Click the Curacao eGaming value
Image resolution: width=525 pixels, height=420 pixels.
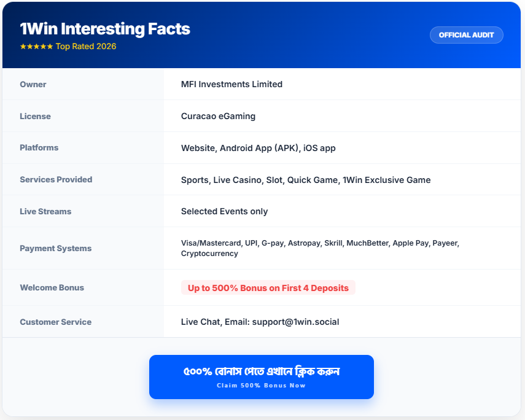[218, 116]
